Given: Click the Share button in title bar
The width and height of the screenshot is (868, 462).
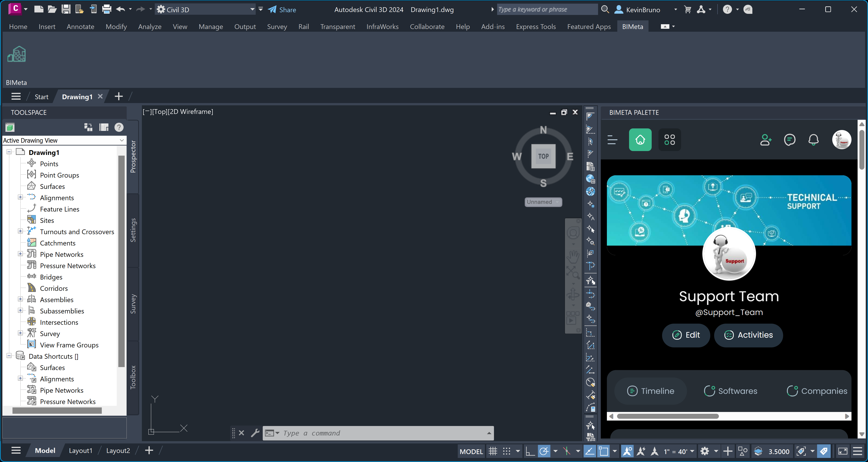Looking at the screenshot, I should point(282,10).
